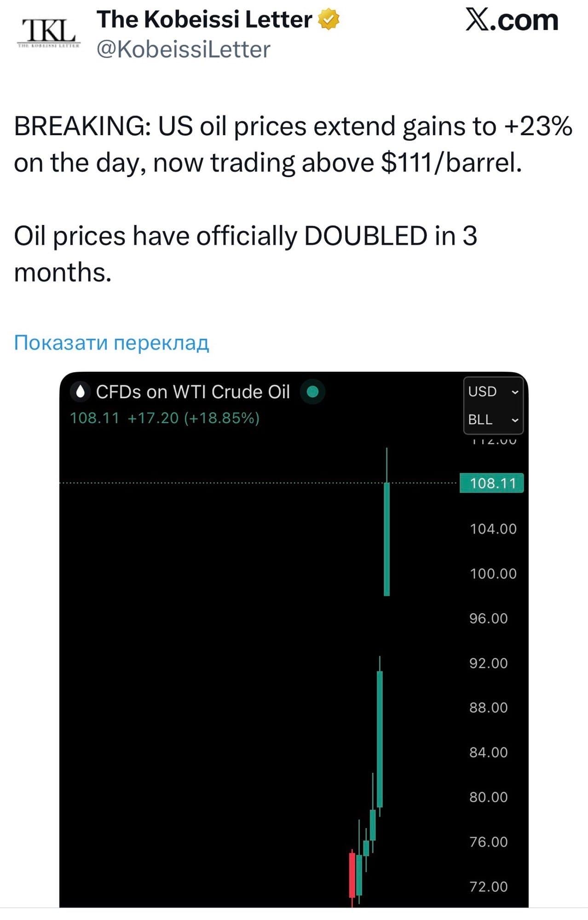588x920 pixels.
Task: Click the @KobeissiLetter handle
Action: tap(183, 50)
